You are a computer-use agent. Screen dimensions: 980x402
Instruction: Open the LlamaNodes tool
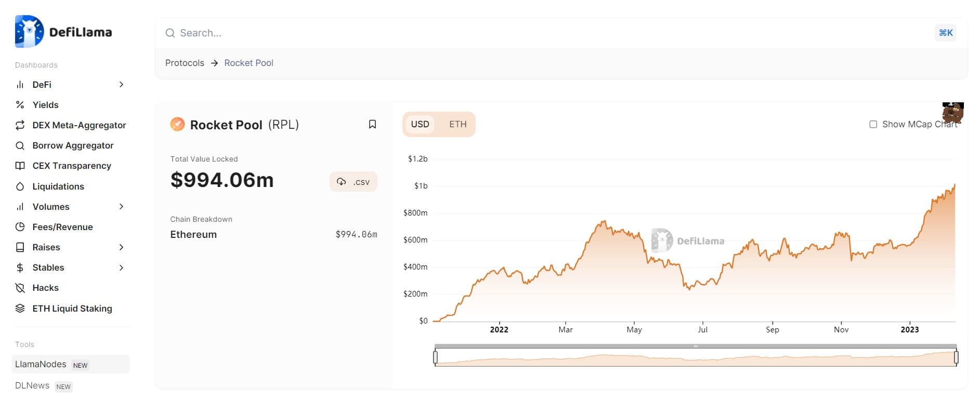(x=70, y=364)
